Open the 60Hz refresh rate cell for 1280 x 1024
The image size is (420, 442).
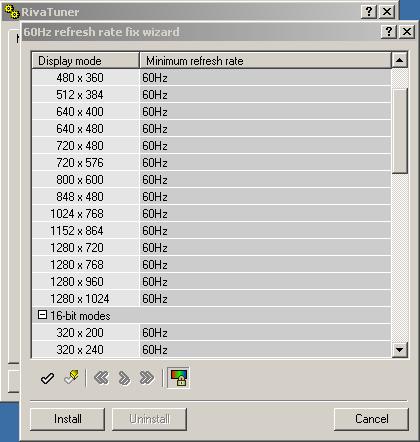[265, 299]
